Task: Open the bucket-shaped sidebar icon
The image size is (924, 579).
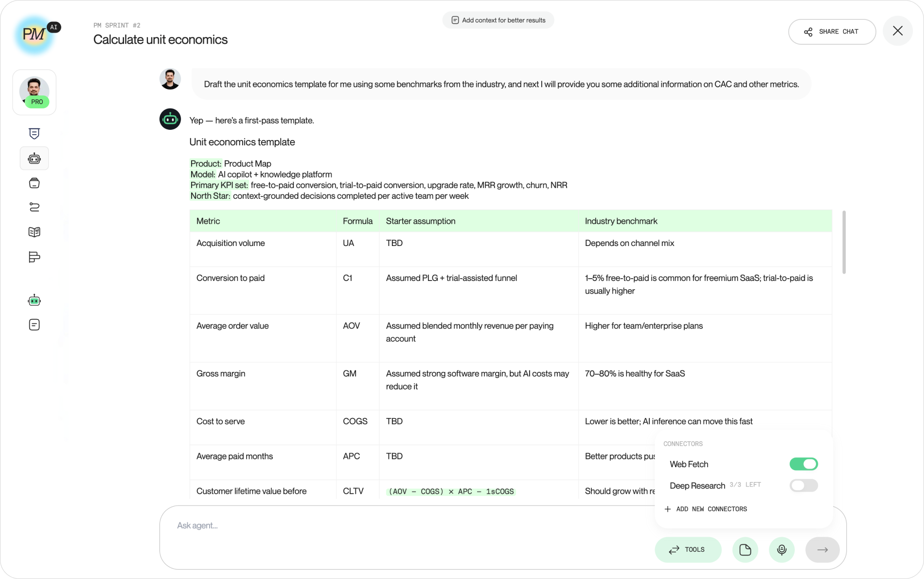Action: (x=34, y=183)
